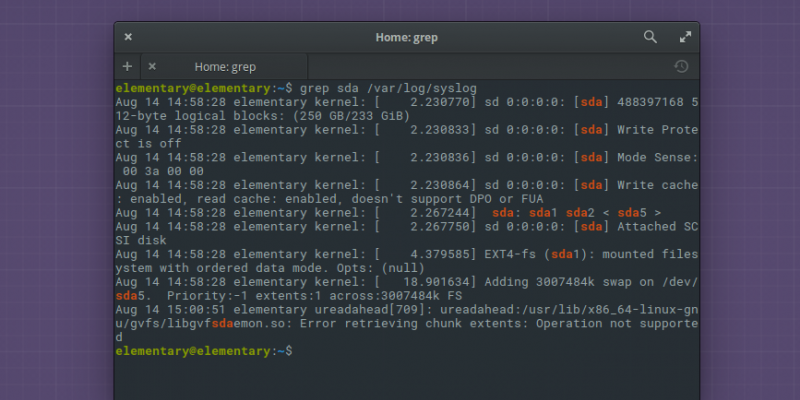800x400 pixels.
Task: Open the closed tabs history icon
Action: [x=681, y=66]
